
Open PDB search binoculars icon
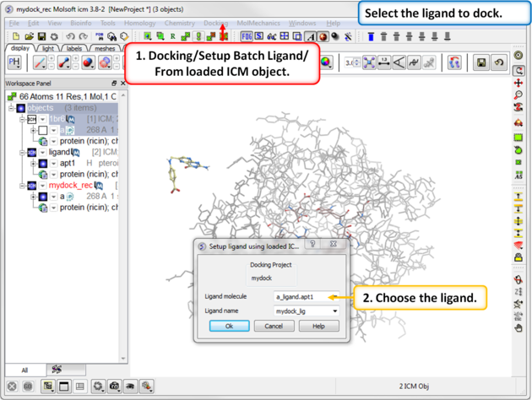pyautogui.click(x=111, y=36)
